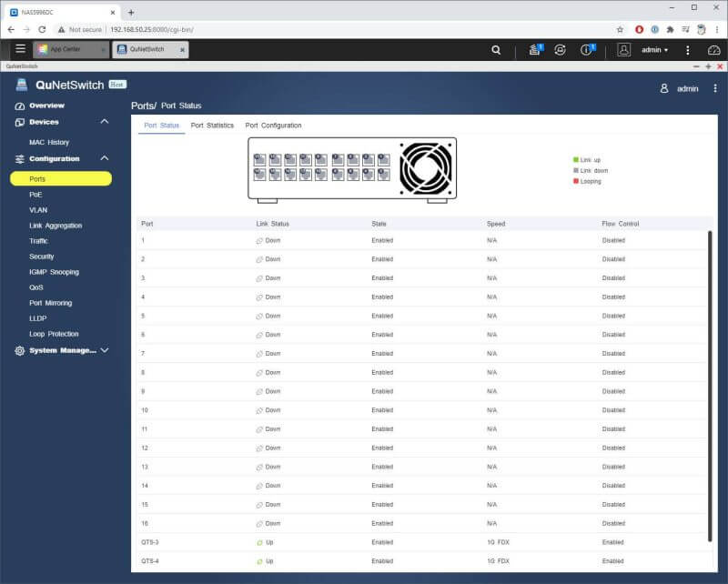The height and width of the screenshot is (584, 728).
Task: Open Overview in sidebar
Action: [x=47, y=106]
